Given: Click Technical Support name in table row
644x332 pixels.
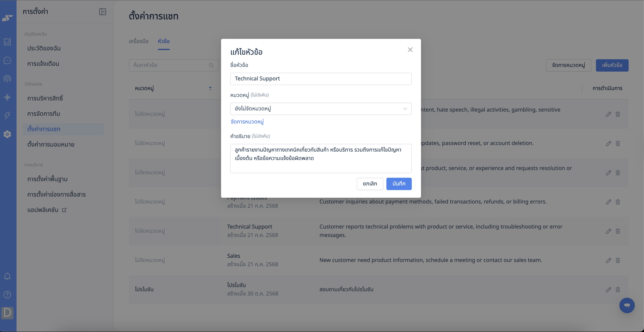Looking at the screenshot, I should [250, 227].
